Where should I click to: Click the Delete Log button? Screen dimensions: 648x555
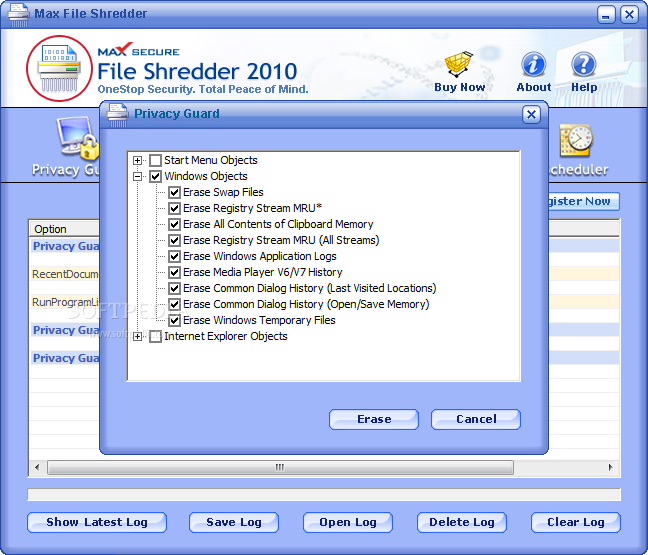click(462, 522)
